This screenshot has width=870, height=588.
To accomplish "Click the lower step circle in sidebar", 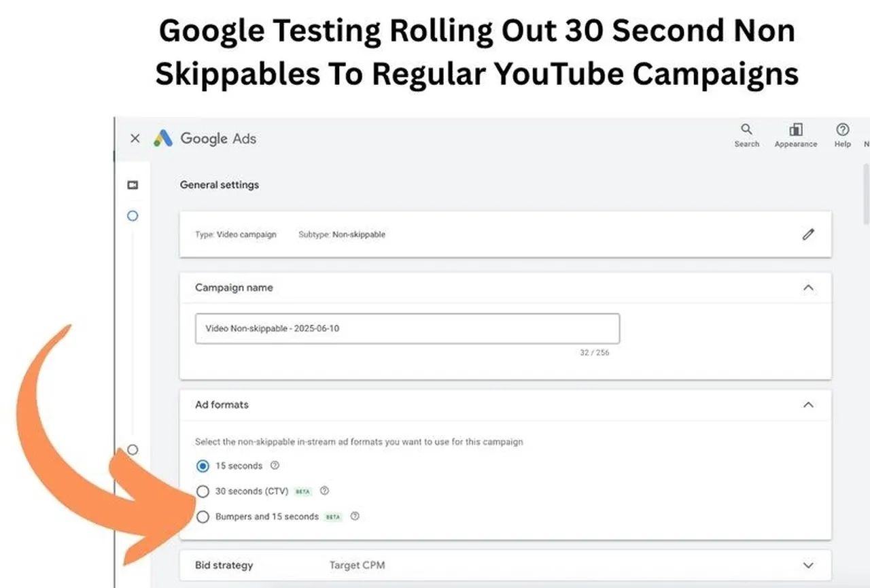I will (x=133, y=449).
